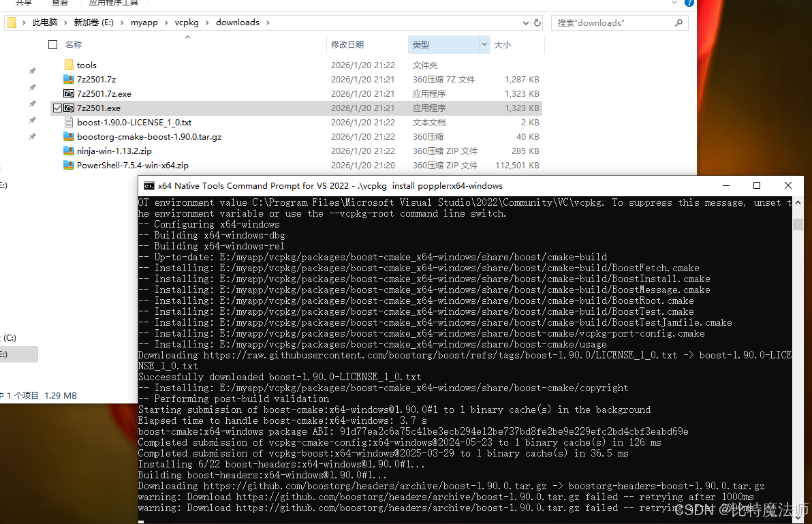The height and width of the screenshot is (524, 812).
Task: Expand chevron after vcpkg breadcrumb
Action: pos(208,22)
